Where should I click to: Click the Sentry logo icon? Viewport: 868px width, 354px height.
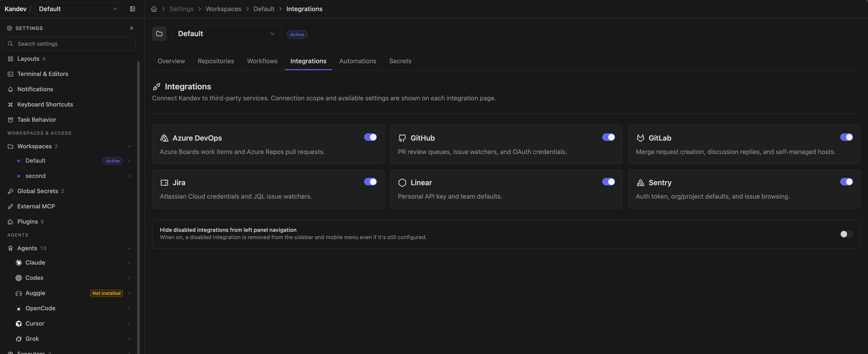tap(640, 182)
